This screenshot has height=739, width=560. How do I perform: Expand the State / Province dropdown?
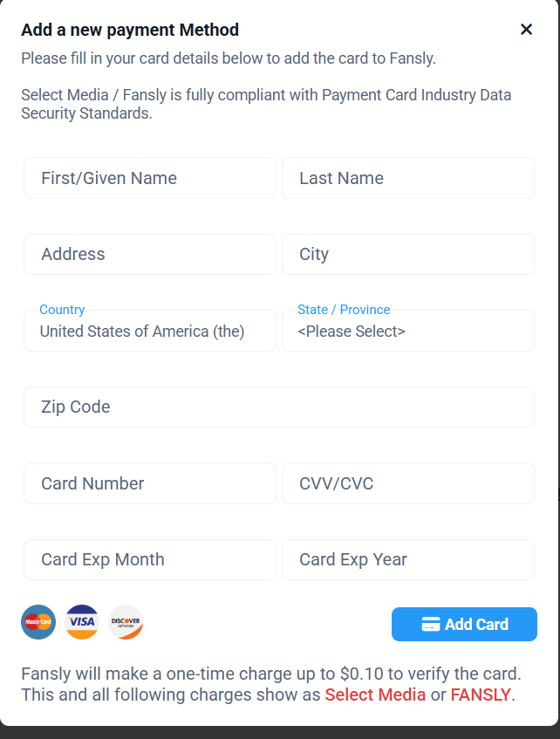(x=407, y=332)
